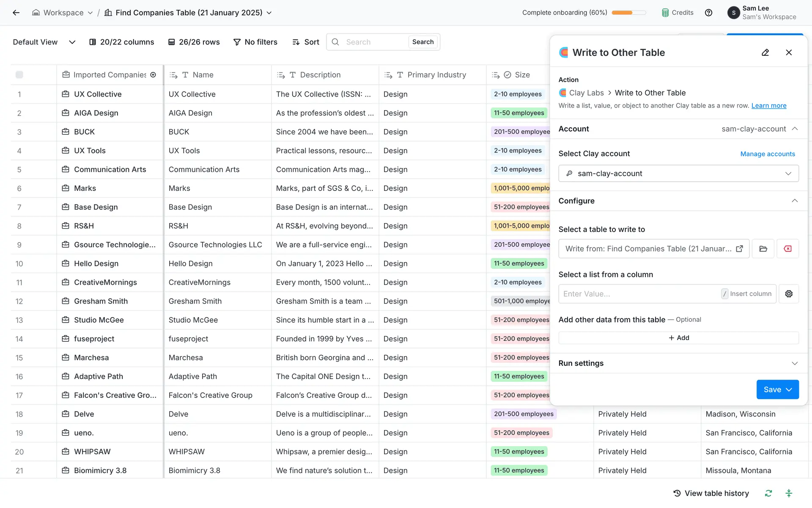
Task: Toggle the select-all rows checkbox
Action: point(19,75)
